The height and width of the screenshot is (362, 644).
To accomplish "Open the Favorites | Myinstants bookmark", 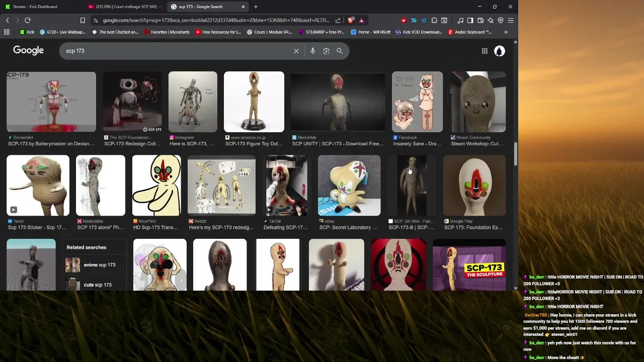I will tap(167, 32).
